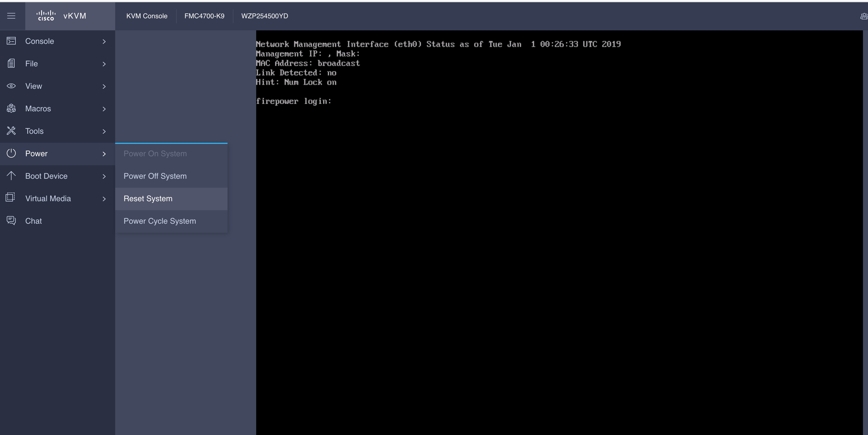This screenshot has width=868, height=435.
Task: Expand the Virtual Media submenu chevron
Action: 104,199
